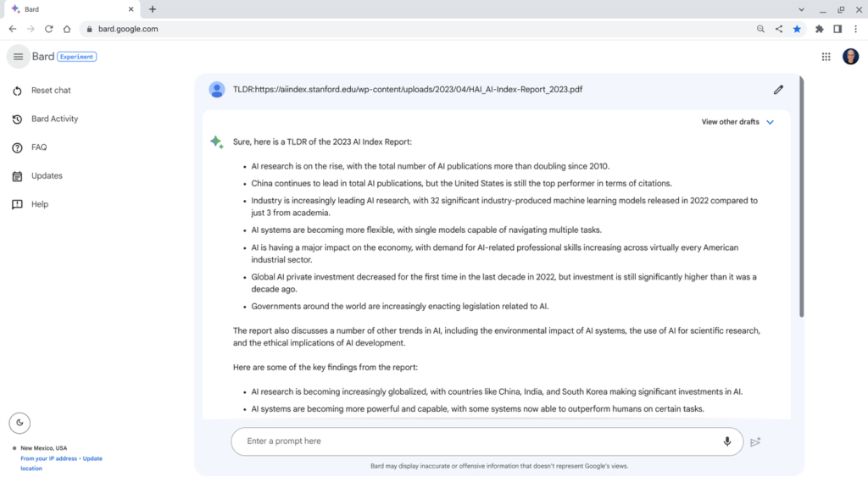Toggle Chrome's side panel open
868x488 pixels.
pyautogui.click(x=837, y=28)
